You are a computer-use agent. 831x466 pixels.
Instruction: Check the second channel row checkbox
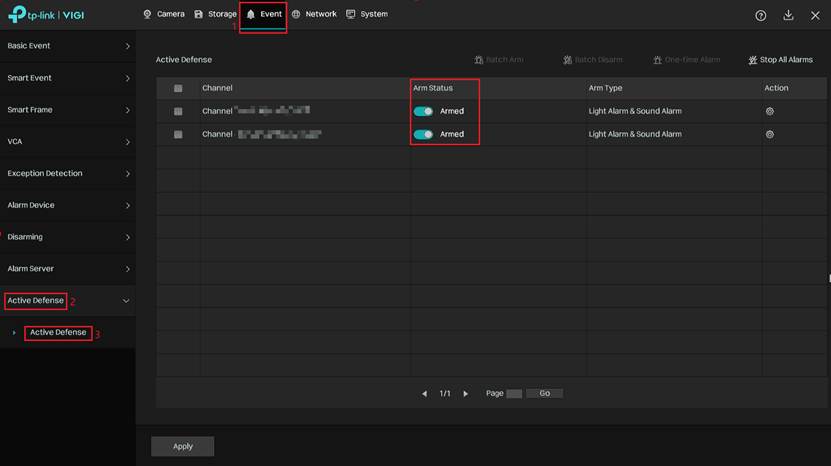point(178,135)
